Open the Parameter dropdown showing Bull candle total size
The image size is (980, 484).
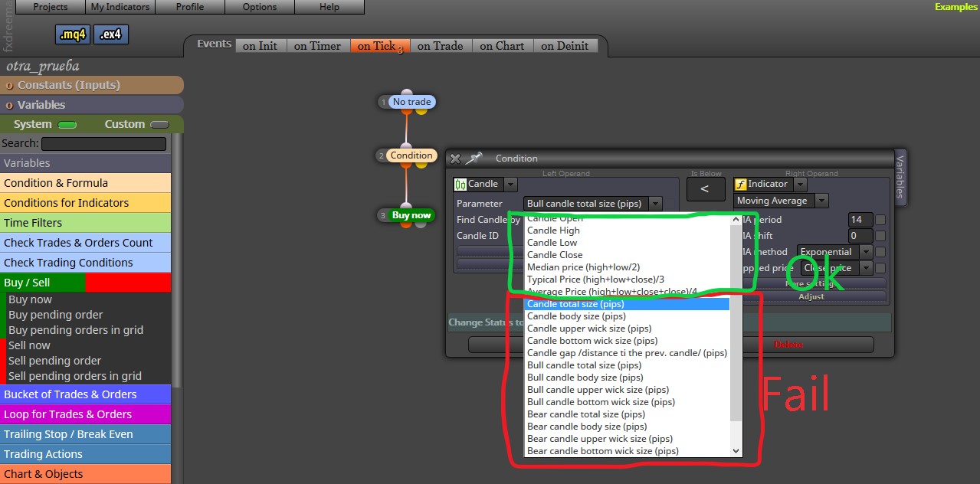(593, 204)
